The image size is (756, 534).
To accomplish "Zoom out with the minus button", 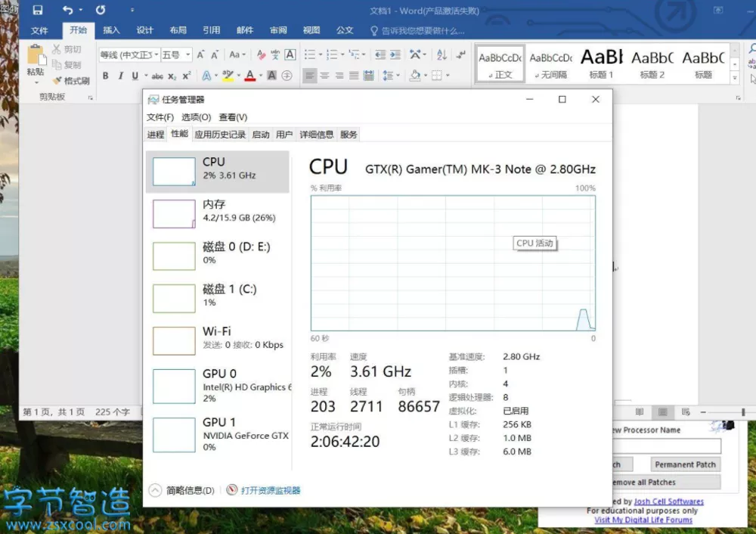I will coord(703,412).
